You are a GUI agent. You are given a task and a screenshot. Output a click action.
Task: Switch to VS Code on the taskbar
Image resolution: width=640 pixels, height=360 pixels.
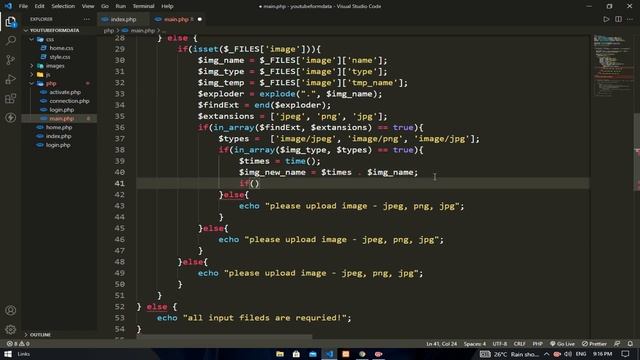(x=329, y=354)
